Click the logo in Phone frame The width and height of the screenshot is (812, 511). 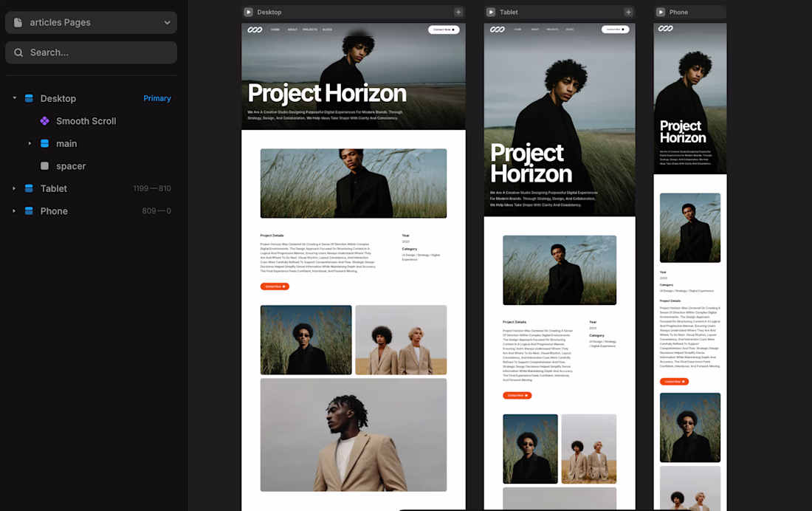[x=665, y=29]
